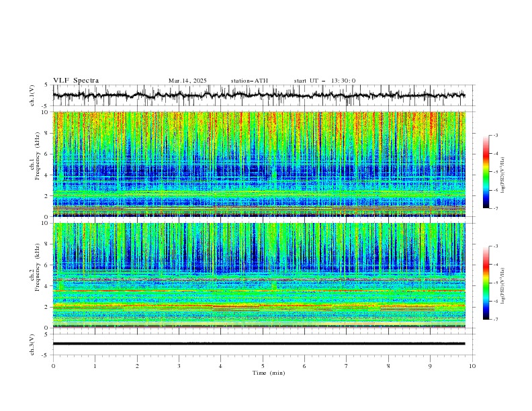
Task: Click the "-4" tick on ch.2 colorbar
Action: (495, 265)
